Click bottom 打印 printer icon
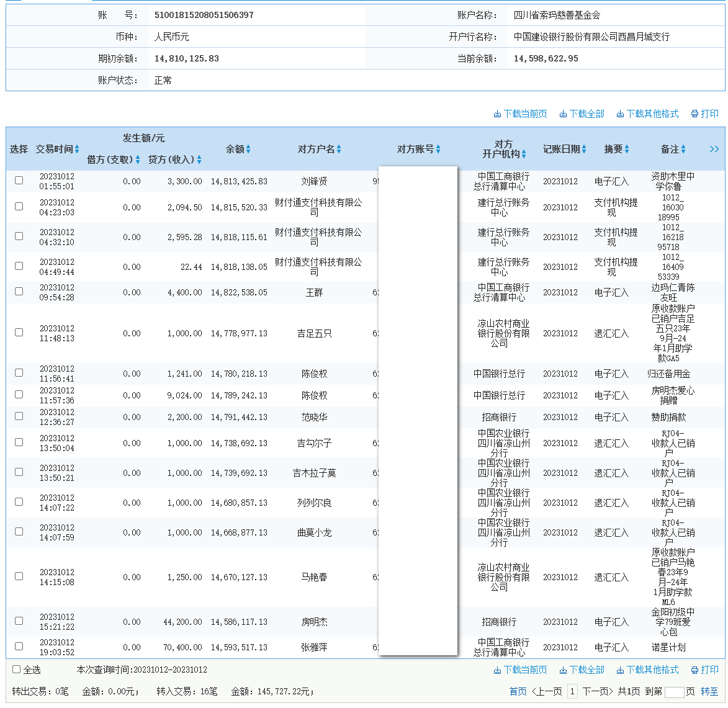Viewport: 728px width, 708px height. click(694, 670)
